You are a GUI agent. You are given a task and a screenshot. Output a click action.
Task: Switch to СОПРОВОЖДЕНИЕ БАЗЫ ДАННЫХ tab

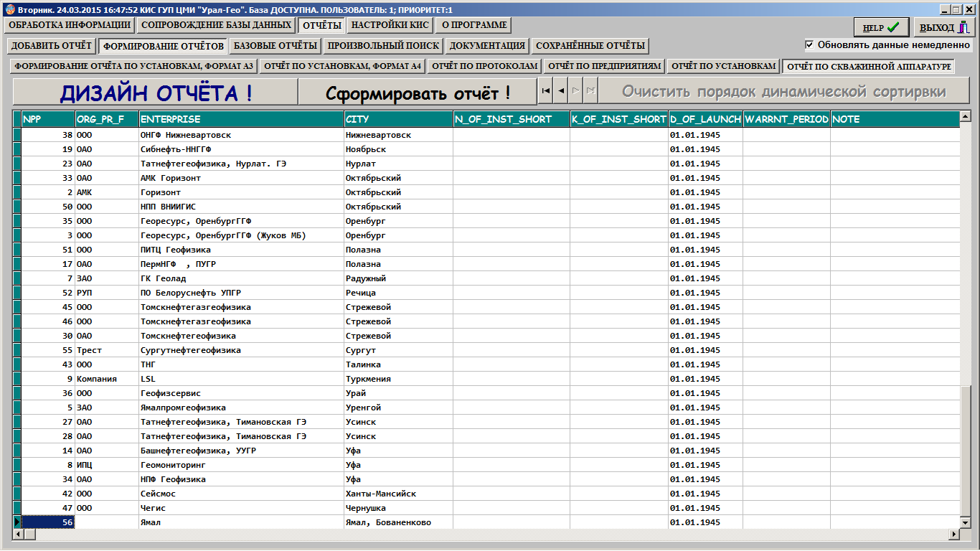216,25
